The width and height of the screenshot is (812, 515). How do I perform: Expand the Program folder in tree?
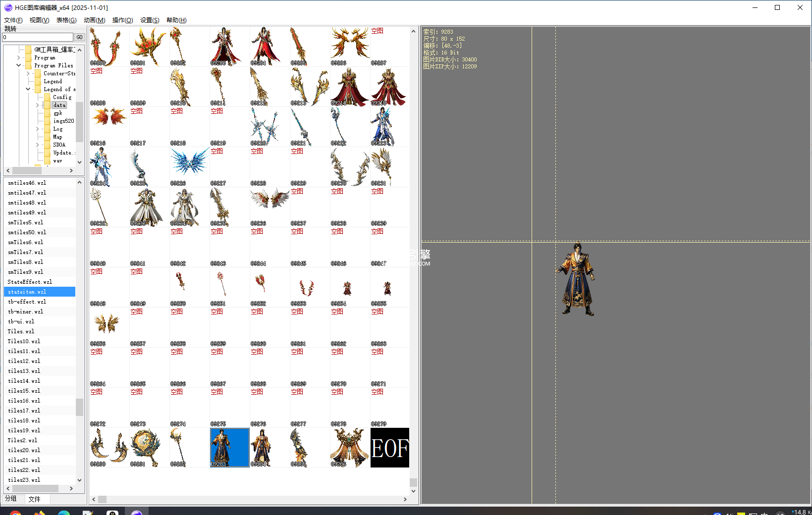19,57
